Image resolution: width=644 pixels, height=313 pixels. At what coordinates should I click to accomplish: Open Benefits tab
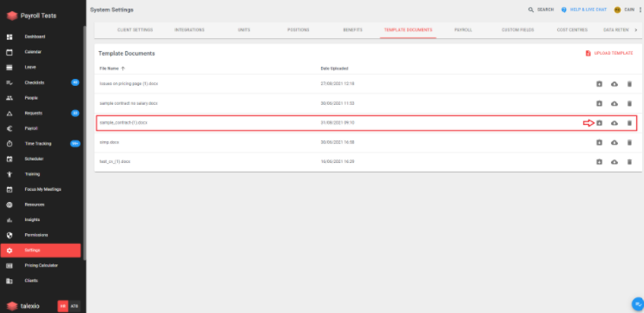tap(352, 30)
